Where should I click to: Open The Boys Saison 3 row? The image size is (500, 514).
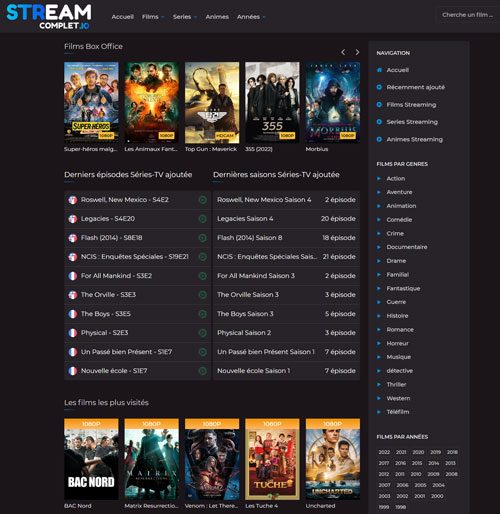pos(286,314)
